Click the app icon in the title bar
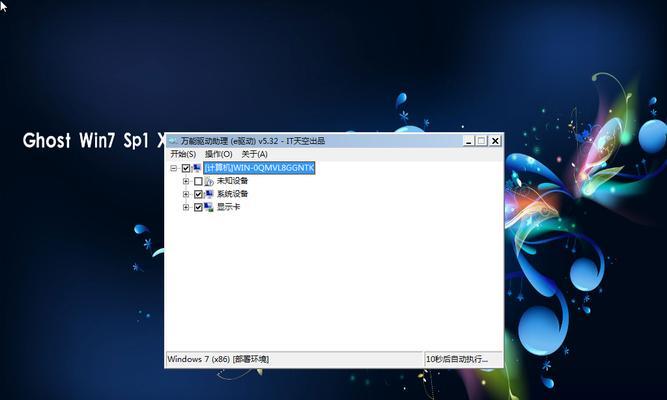Screen dimensions: 667x400 click(173, 141)
